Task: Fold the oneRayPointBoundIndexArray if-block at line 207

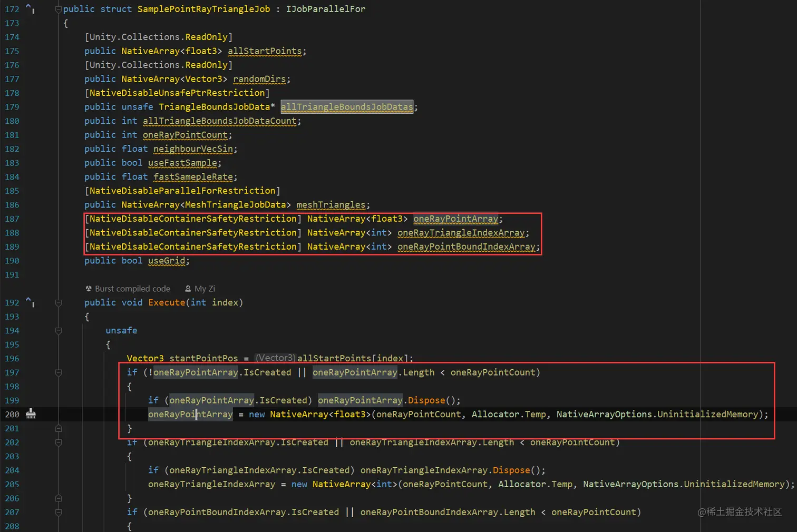Action: point(59,512)
